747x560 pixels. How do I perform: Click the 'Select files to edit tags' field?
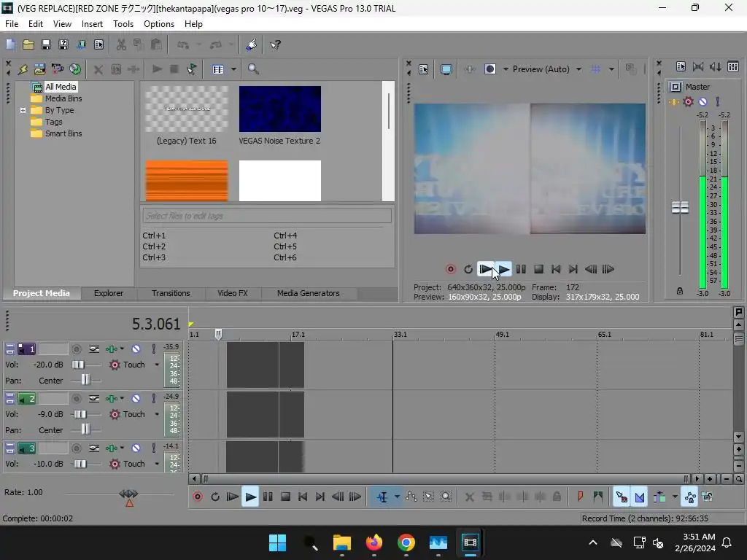[x=267, y=216]
